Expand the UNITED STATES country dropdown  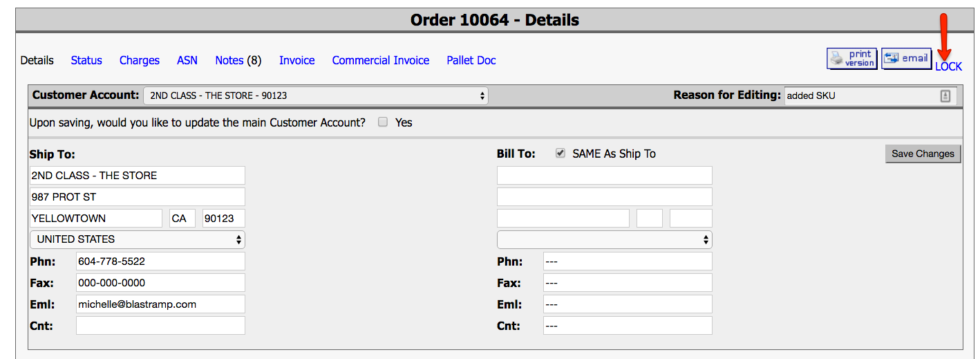coord(138,239)
